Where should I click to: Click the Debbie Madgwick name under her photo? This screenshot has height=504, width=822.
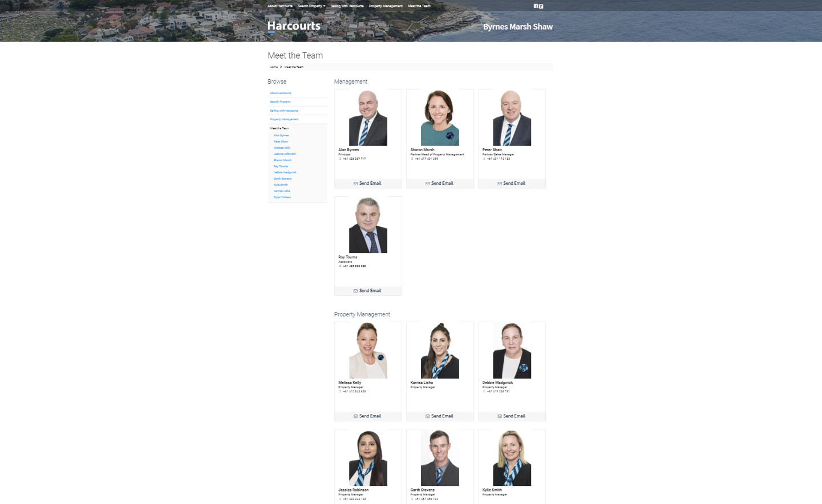(497, 383)
